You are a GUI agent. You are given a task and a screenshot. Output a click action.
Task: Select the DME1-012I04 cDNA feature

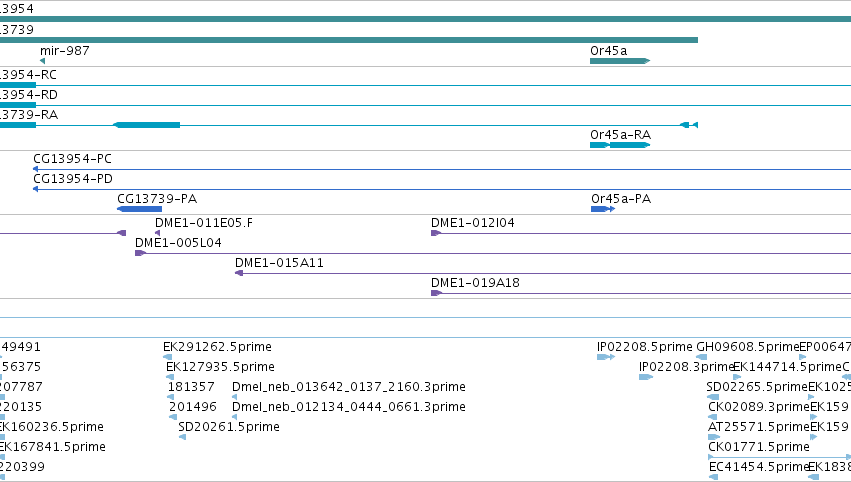coord(640,233)
